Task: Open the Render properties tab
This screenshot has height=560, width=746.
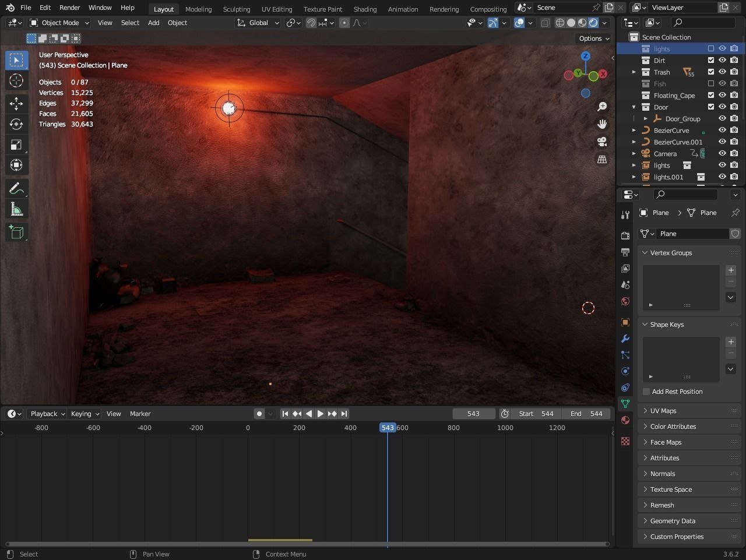Action: (625, 236)
